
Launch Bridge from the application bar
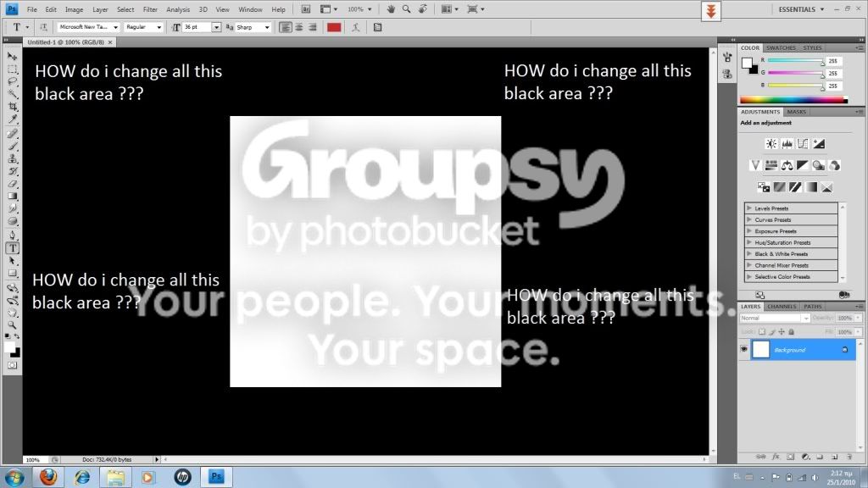coord(305,9)
